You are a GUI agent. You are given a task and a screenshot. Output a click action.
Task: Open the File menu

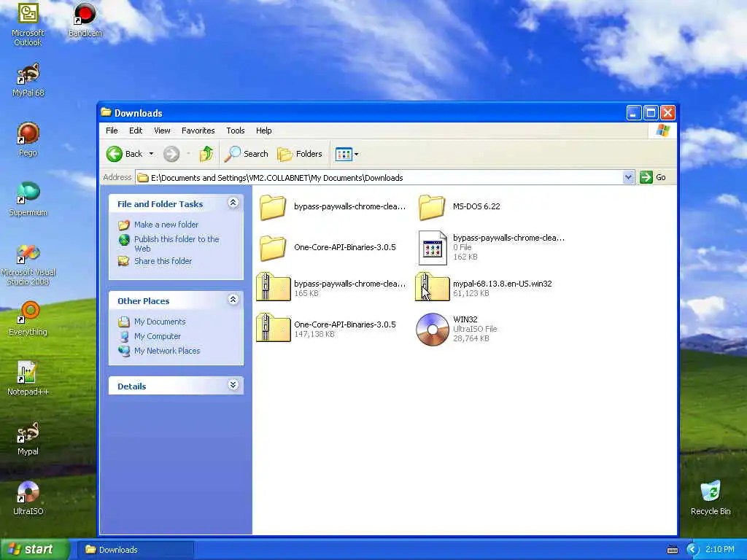click(x=112, y=131)
